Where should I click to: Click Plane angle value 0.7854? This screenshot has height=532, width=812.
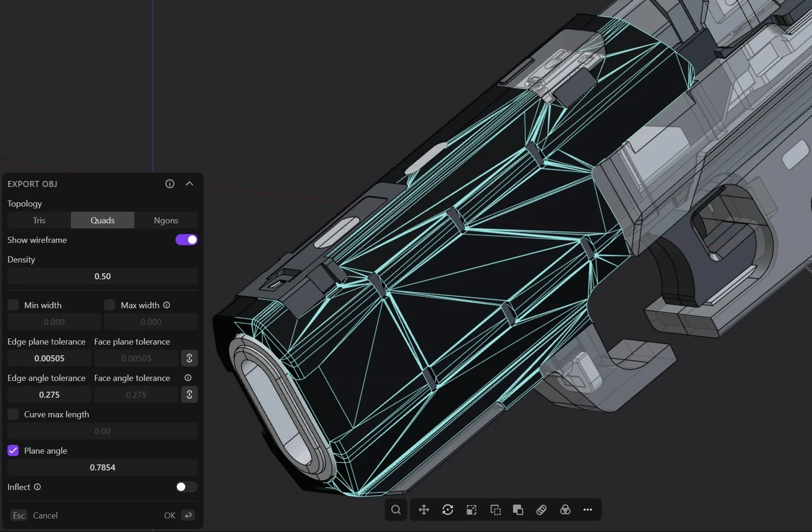[x=103, y=467]
